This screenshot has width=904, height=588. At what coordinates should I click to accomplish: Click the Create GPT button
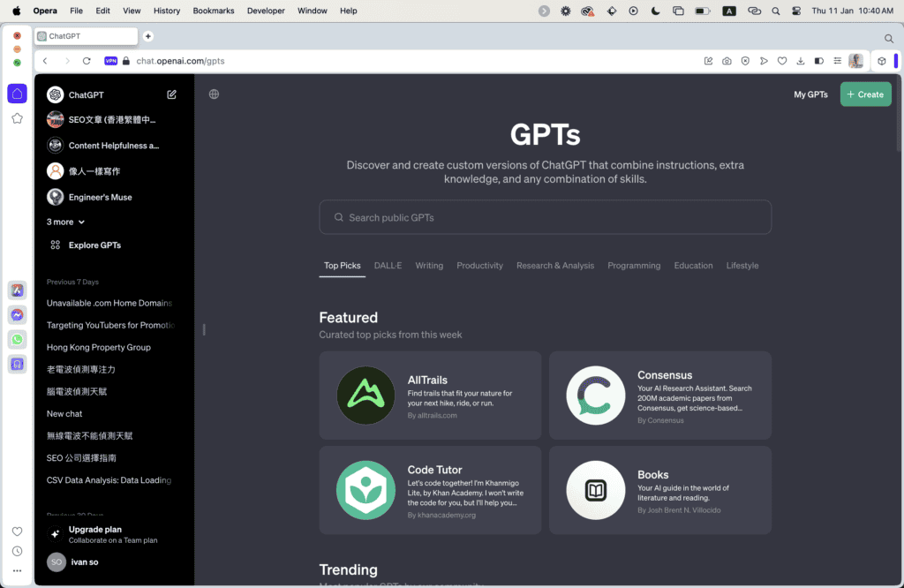pos(865,94)
